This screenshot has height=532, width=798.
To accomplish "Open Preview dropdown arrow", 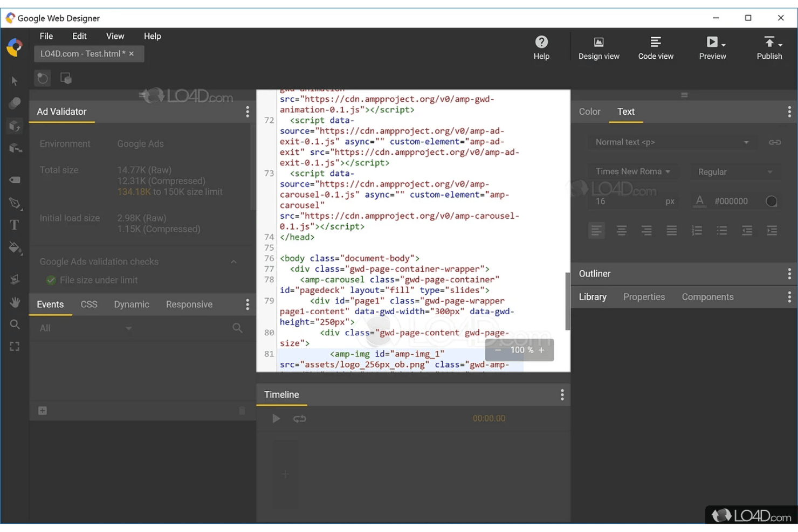I will pos(724,45).
